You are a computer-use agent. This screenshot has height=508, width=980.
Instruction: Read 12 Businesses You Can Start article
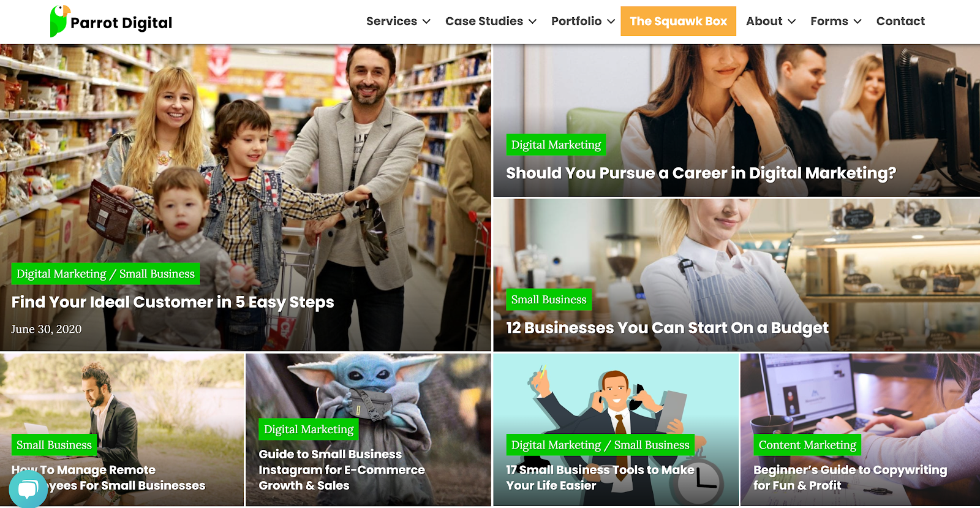click(x=667, y=328)
